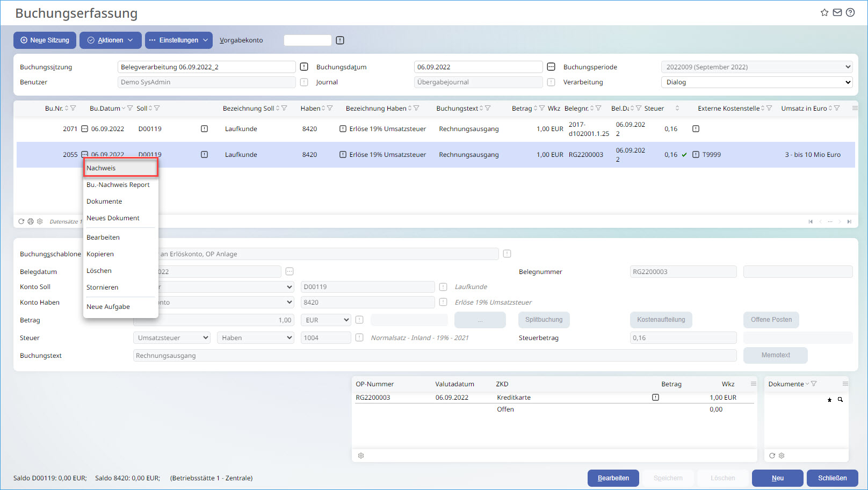Image resolution: width=868 pixels, height=490 pixels.
Task: Click the refresh icon below booking table
Action: coord(21,221)
